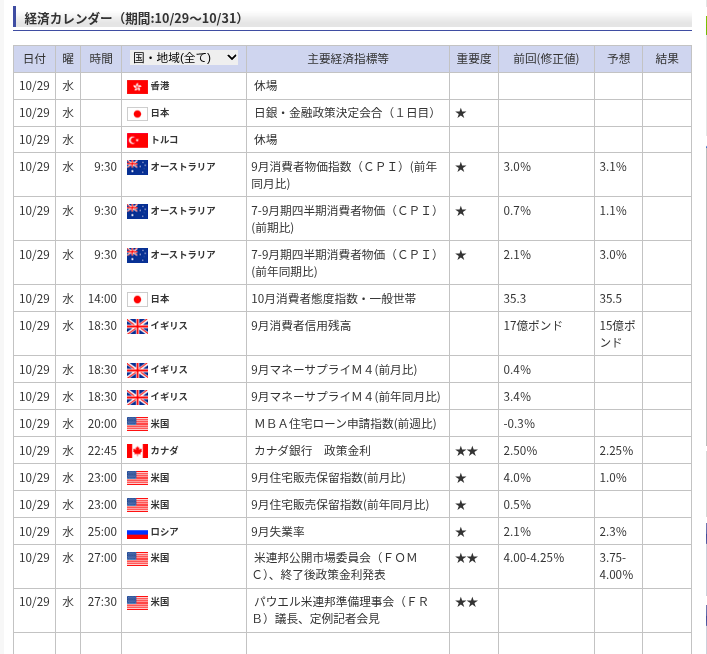
Task: Click the 予想 column header
Action: click(x=618, y=59)
